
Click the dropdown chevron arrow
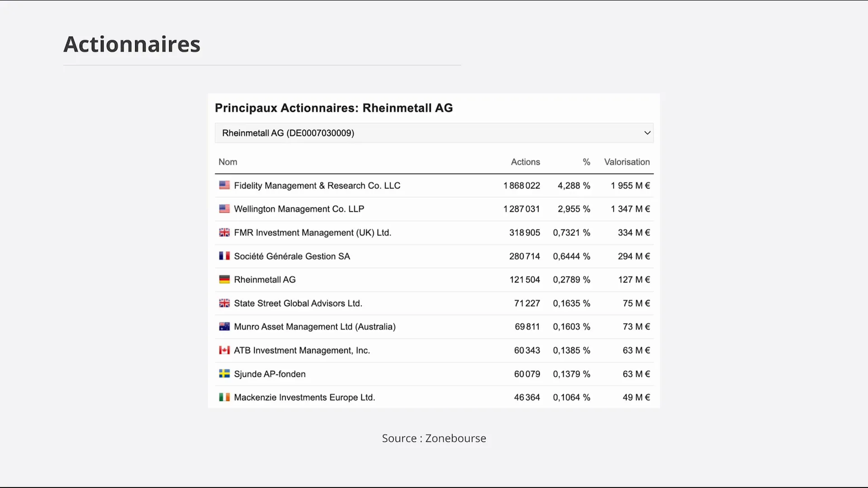(647, 133)
